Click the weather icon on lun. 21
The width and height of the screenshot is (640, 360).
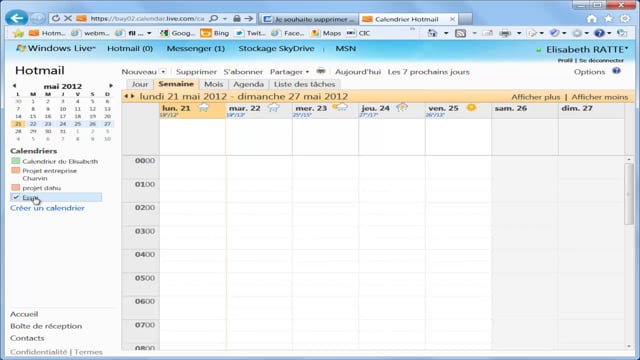coord(203,108)
